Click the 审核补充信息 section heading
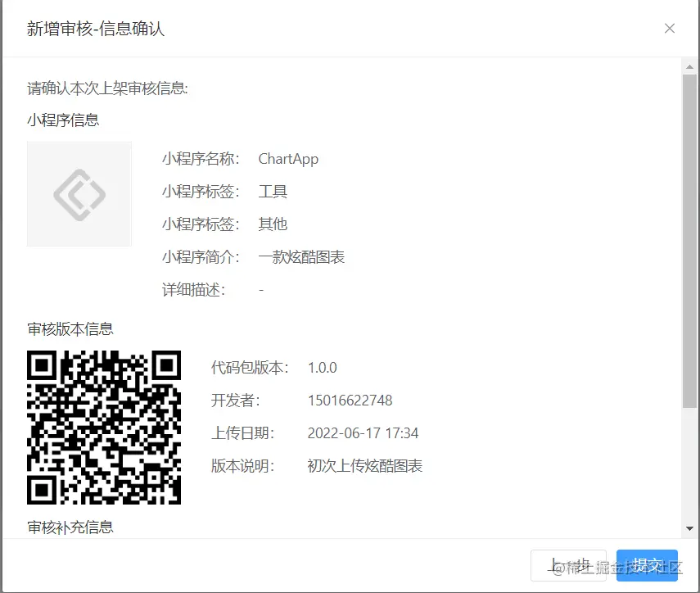700x593 pixels. point(70,527)
